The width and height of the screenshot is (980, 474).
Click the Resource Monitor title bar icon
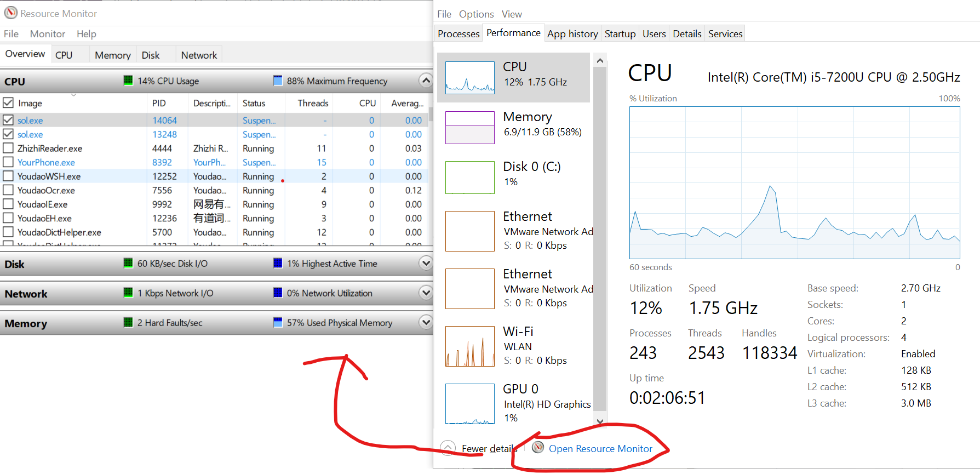10,13
